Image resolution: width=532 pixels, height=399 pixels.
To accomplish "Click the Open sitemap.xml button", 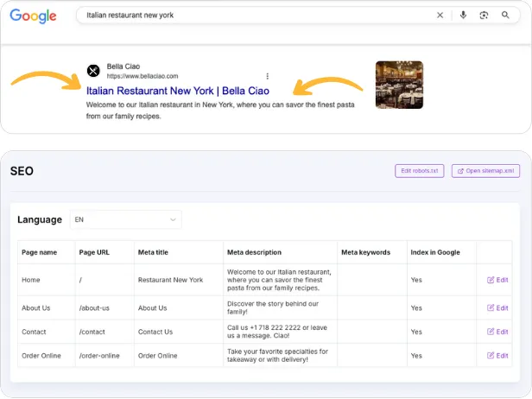I will [485, 171].
